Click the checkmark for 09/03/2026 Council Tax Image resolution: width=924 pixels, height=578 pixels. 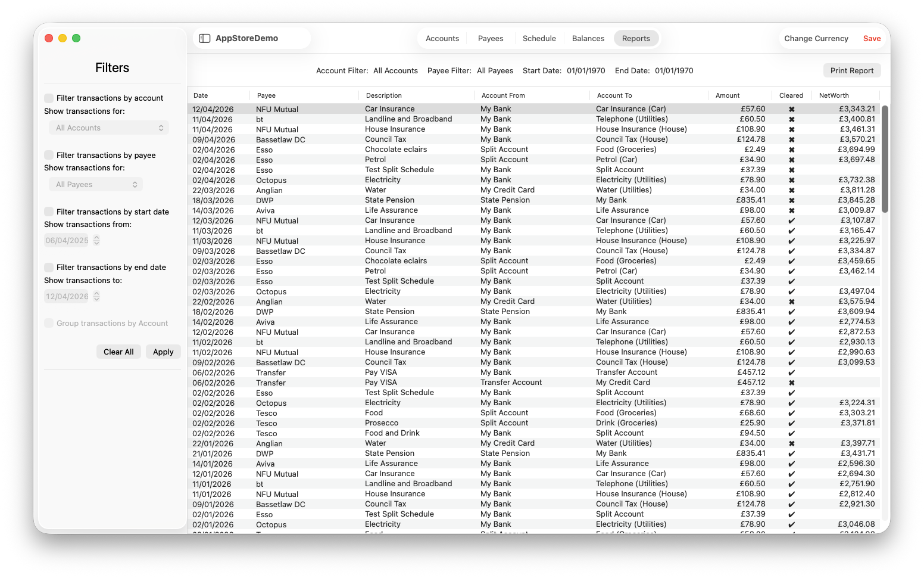[792, 251]
